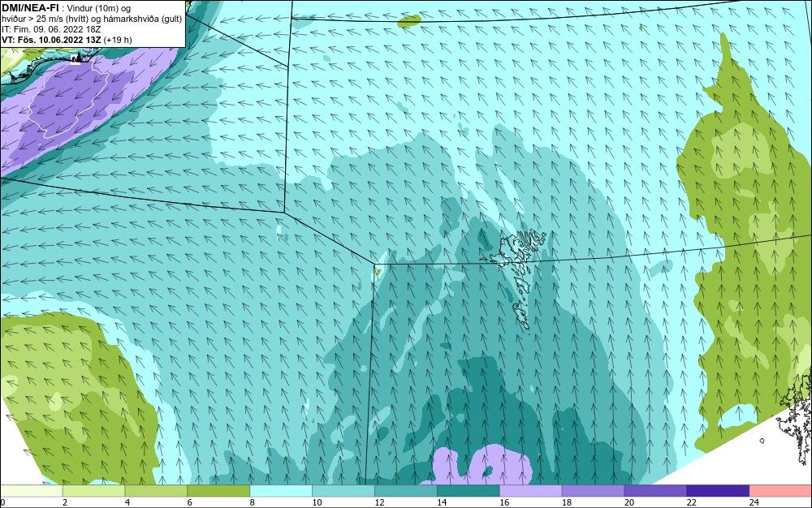
Task: Click the legend label '8'
Action: point(253,502)
